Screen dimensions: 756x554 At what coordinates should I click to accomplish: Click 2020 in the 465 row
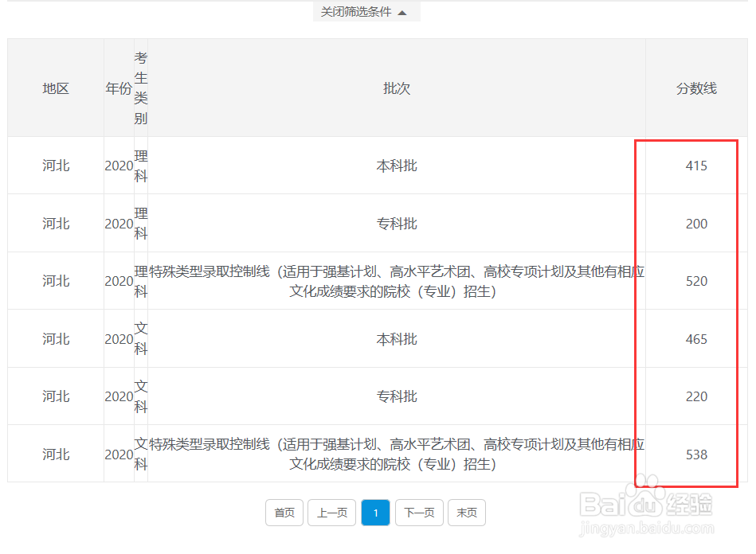tap(119, 339)
